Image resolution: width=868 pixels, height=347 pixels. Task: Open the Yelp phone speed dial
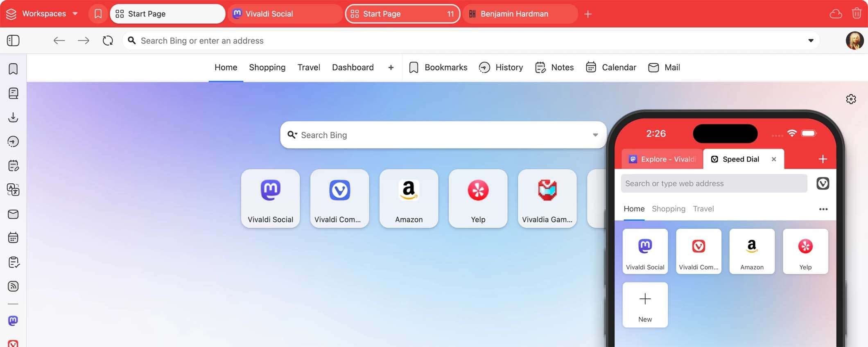[805, 251]
